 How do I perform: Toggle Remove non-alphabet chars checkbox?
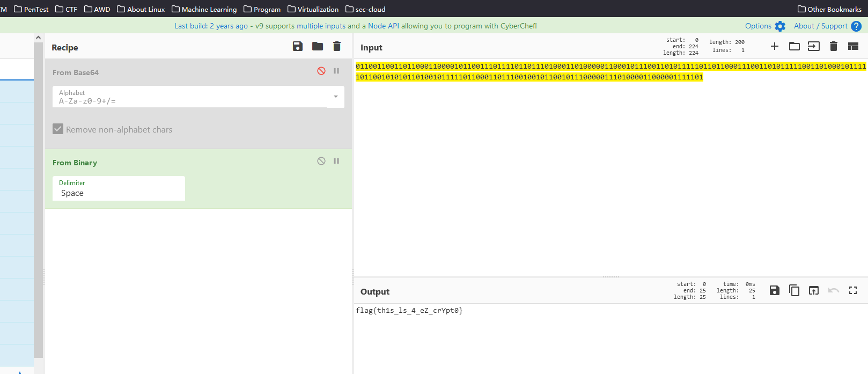[x=58, y=129]
